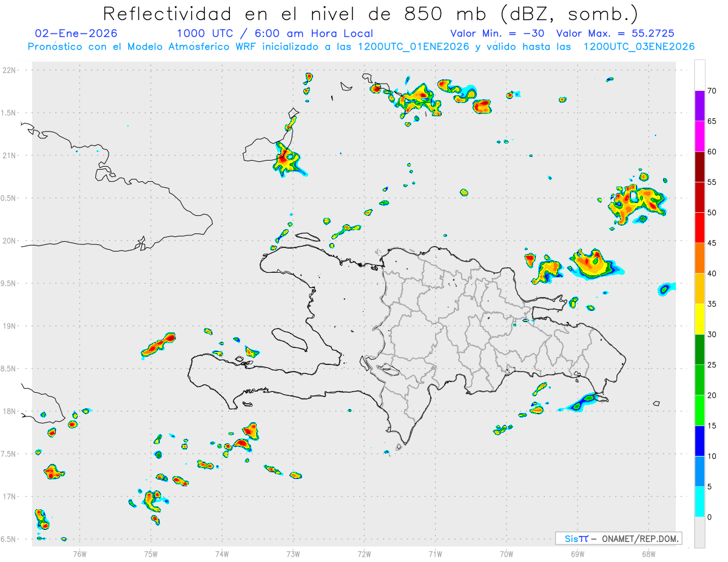Pick the gold 35–40 dBZ color band
Viewport: 728px width, 562px height.
699,289
